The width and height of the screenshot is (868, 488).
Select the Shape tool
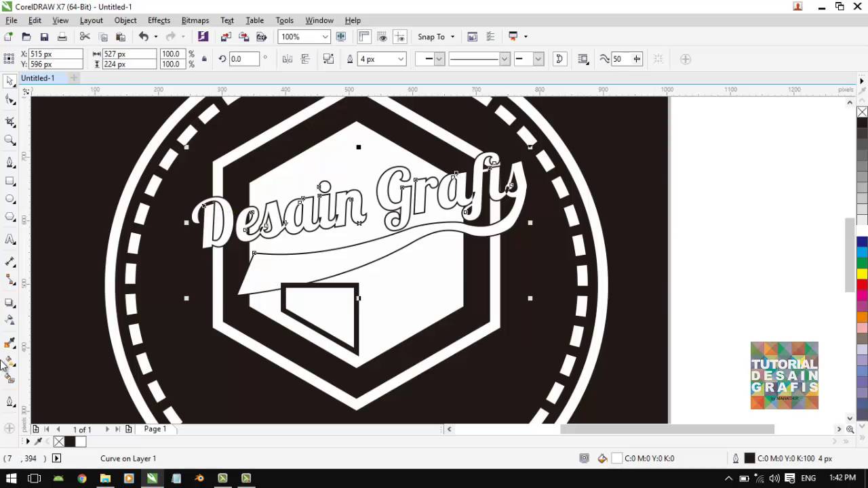coord(9,100)
